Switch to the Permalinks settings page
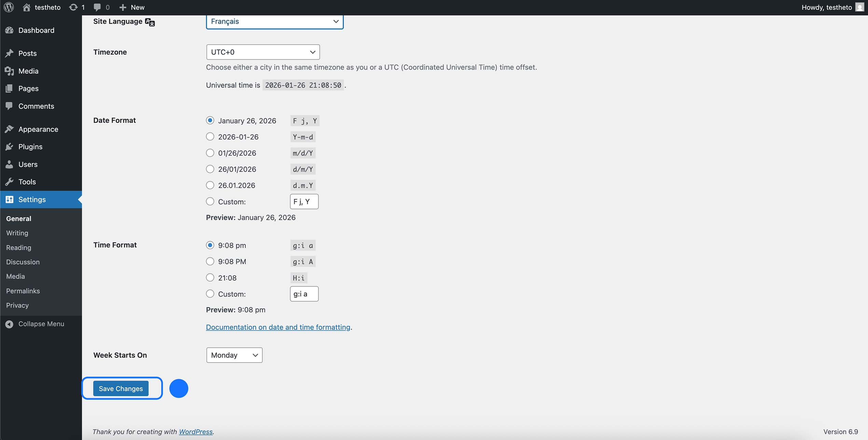This screenshot has height=440, width=868. (x=23, y=291)
